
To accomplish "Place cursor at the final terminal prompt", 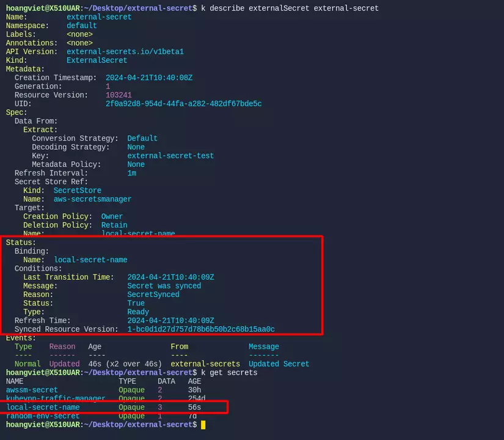I will click(x=203, y=425).
